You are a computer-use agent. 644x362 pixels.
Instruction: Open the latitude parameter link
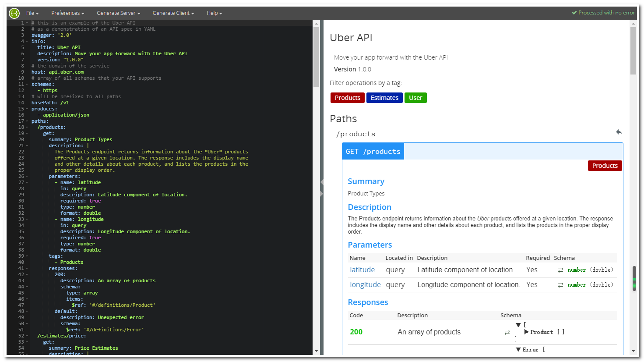click(362, 270)
